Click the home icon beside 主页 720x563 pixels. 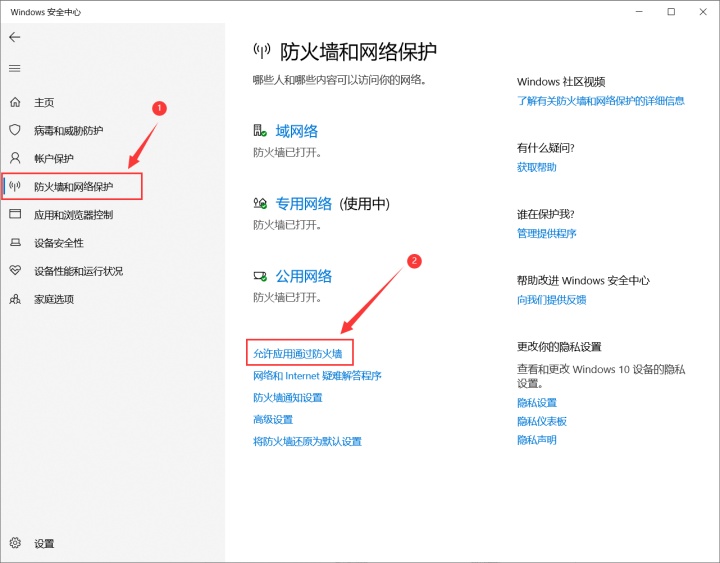[15, 102]
